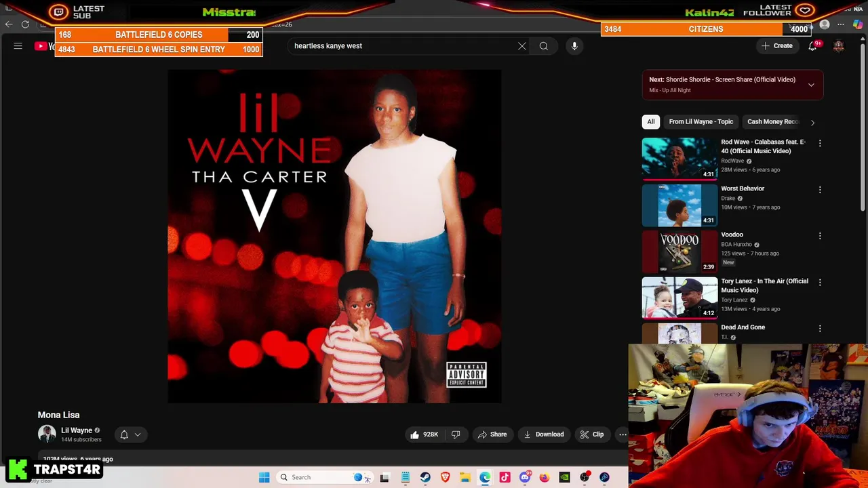Open options for Tory Lanez video

click(820, 282)
